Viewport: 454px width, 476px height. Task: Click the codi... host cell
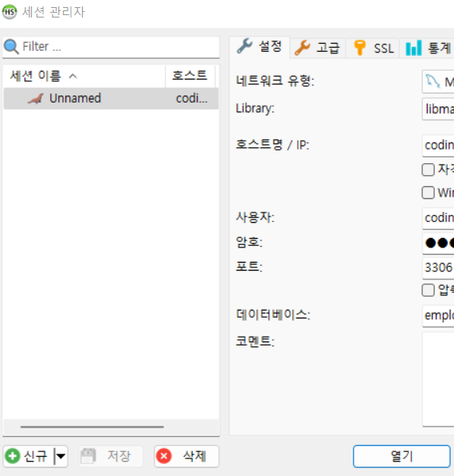coord(192,99)
